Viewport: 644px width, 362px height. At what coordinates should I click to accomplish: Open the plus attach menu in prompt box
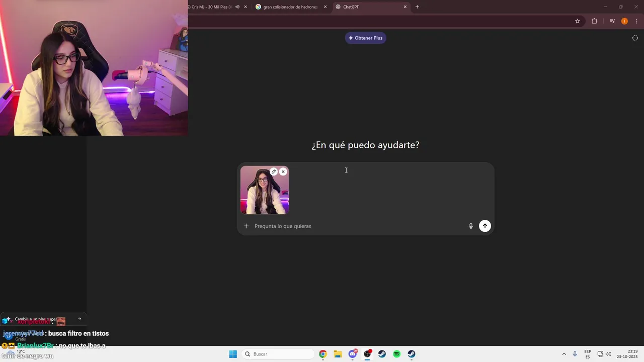[x=246, y=226]
